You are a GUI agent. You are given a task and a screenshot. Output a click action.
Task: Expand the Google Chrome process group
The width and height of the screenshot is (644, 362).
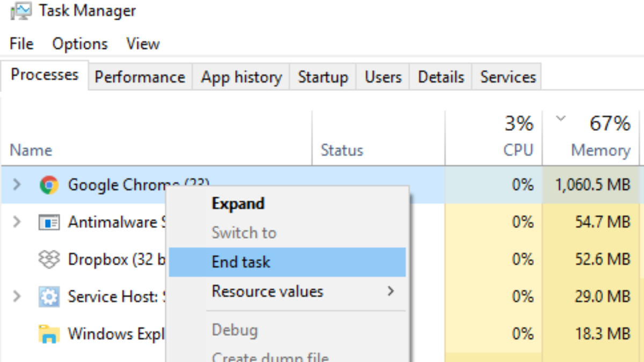[17, 185]
